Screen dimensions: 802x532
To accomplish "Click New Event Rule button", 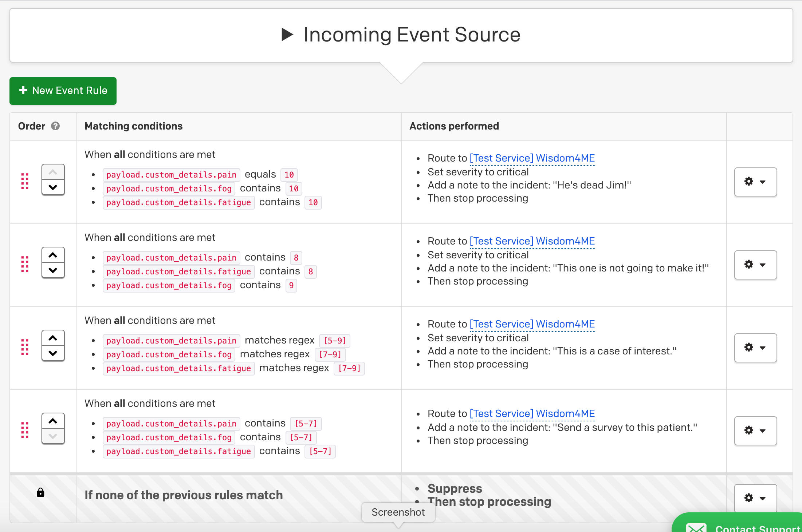I will (63, 91).
